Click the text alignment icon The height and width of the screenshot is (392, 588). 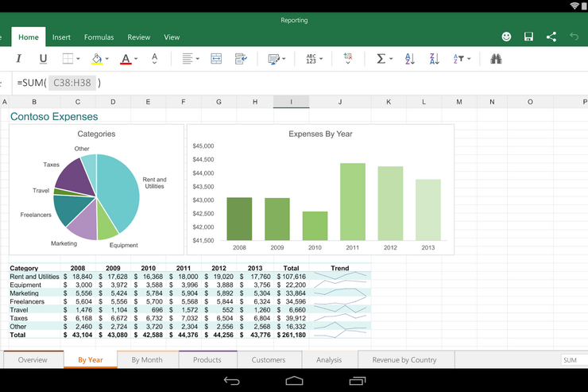(187, 59)
